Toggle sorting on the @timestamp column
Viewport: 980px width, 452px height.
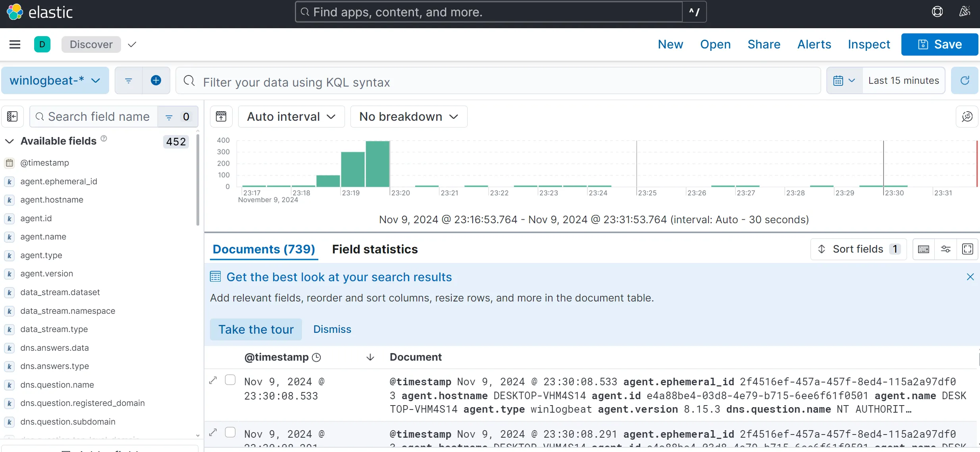[370, 357]
